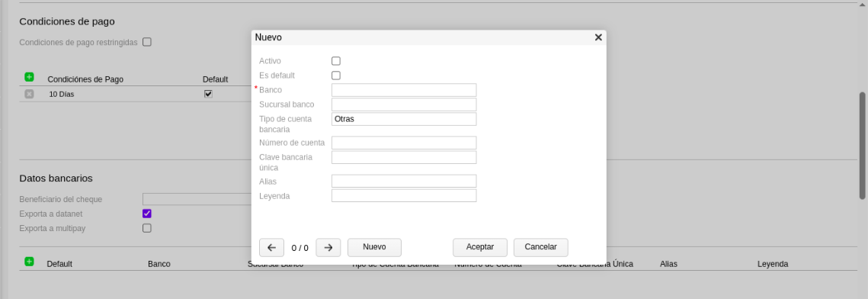Confirm with the Aceptar button
This screenshot has height=299, width=868.
480,247
